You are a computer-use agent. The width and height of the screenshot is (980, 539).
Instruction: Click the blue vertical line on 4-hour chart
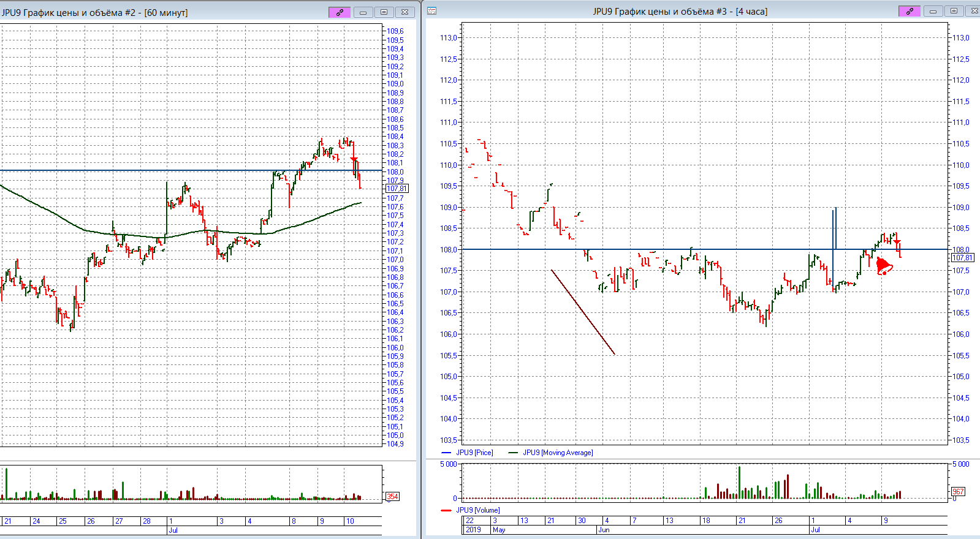tap(834, 230)
